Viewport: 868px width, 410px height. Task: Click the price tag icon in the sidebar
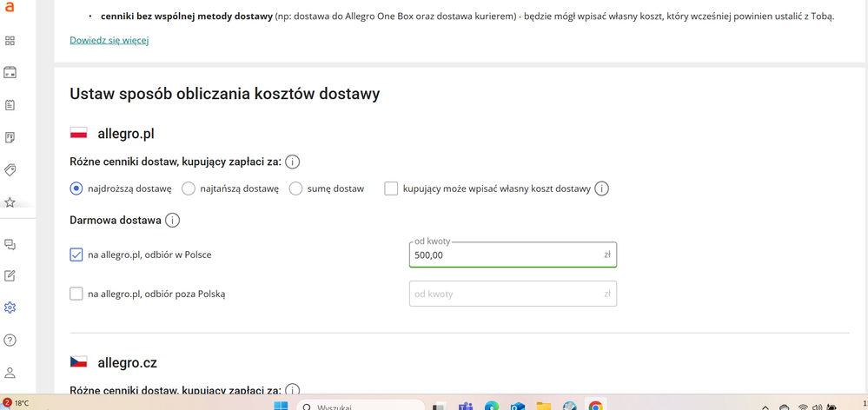10,170
